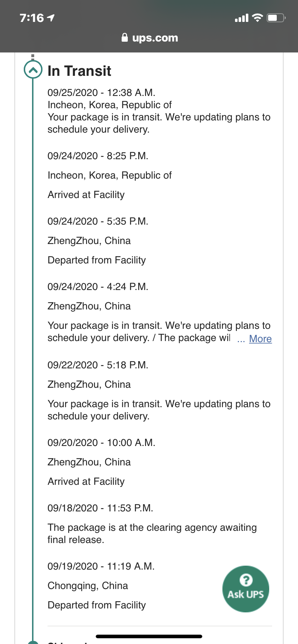Select the 09/24/2020 8:25 P.M. Arrived at Facility entry
Screen dimensions: 298x644
point(110,175)
